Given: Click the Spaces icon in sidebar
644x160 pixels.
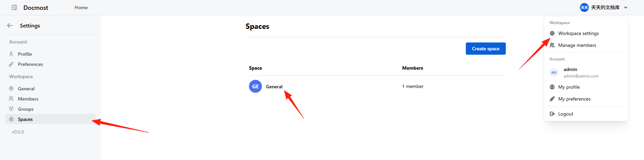Looking at the screenshot, I should [x=11, y=119].
